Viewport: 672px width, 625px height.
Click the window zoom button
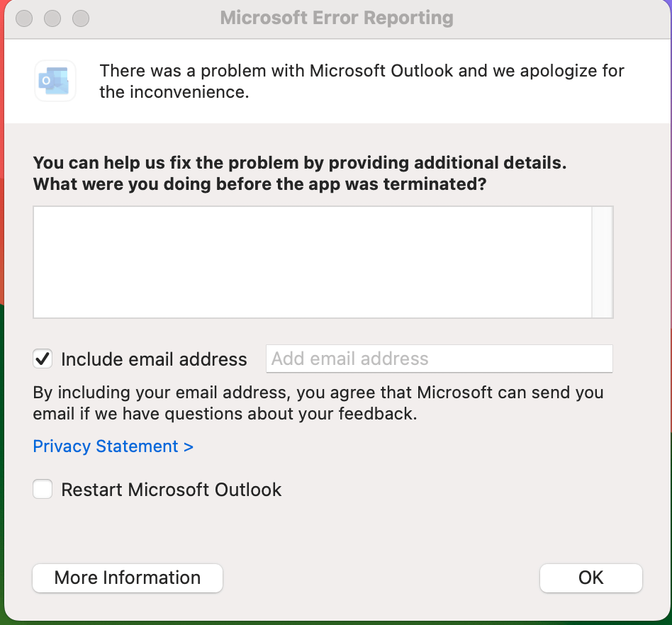coord(81,18)
